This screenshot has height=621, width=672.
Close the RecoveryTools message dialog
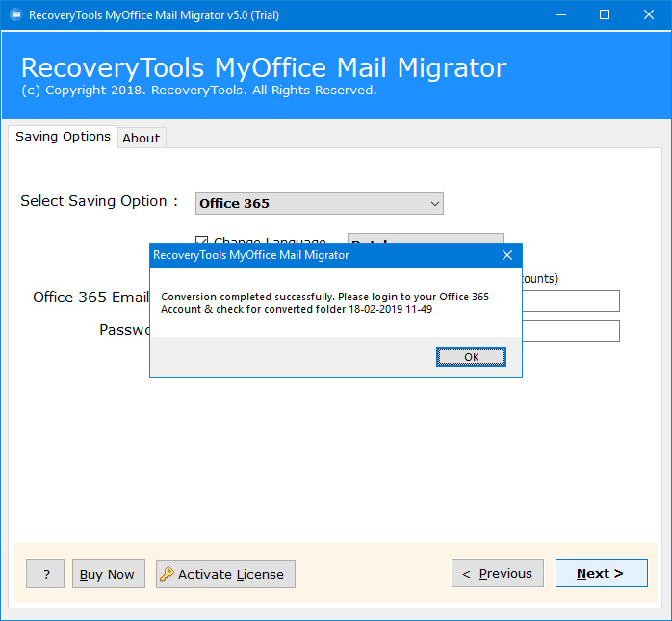tap(507, 255)
